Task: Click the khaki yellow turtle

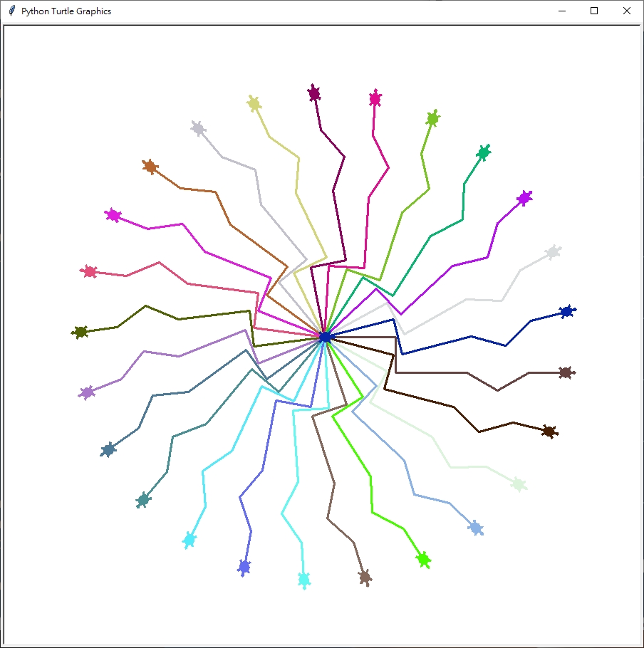Action: point(254,103)
